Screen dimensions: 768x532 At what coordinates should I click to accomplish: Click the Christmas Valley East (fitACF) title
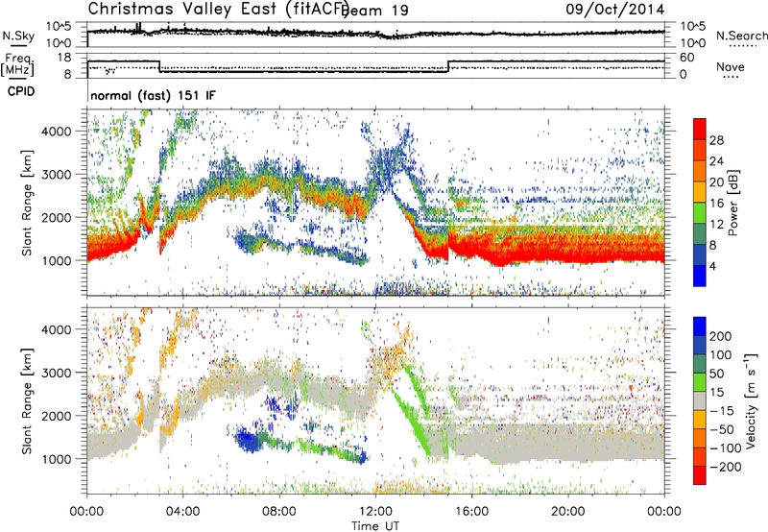(x=218, y=9)
